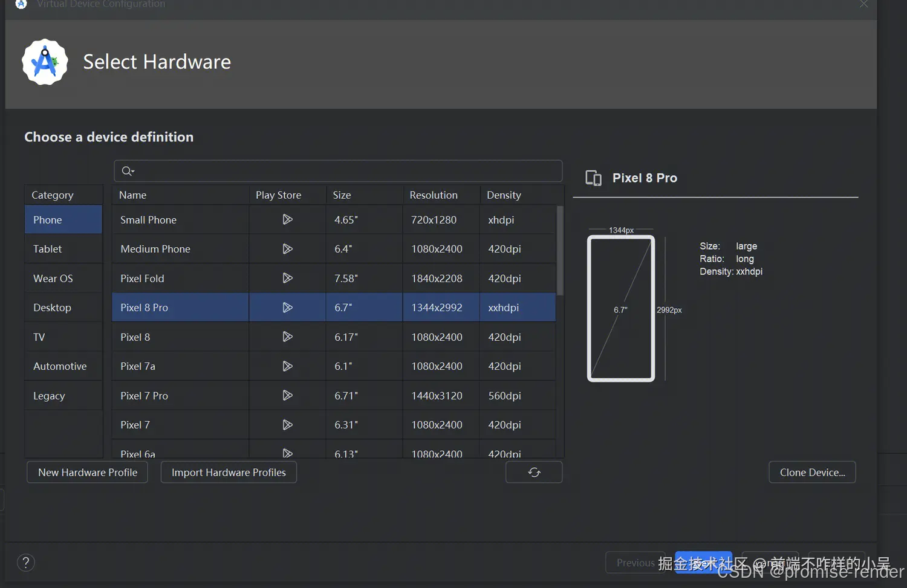Sort by Play Store column header
Image resolution: width=907 pixels, height=588 pixels.
coord(287,195)
